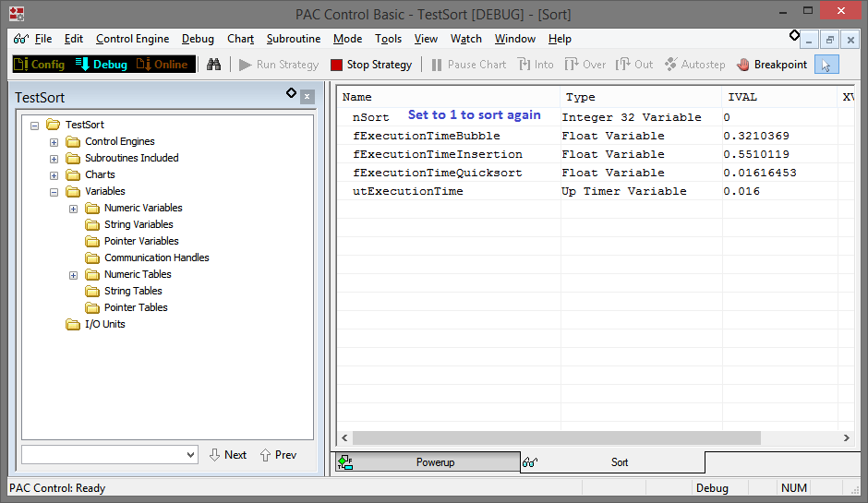Click Autostep toolbar button
The height and width of the screenshot is (503, 868).
[694, 65]
